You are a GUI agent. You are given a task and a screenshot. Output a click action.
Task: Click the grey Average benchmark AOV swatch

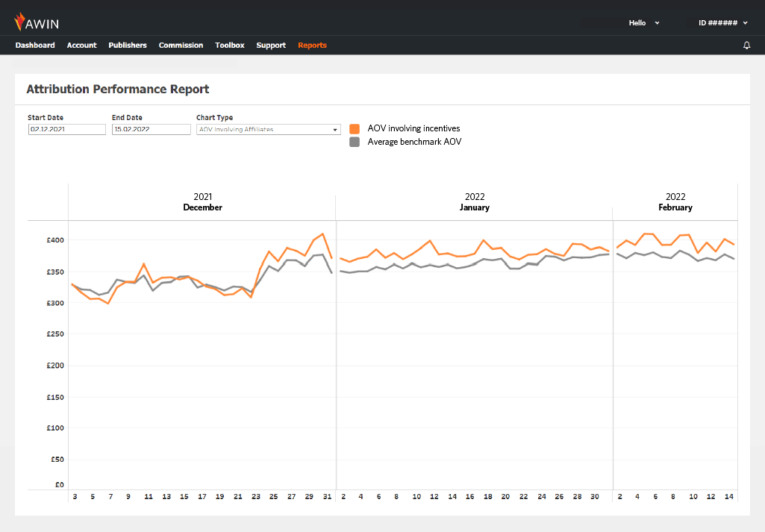pyautogui.click(x=355, y=142)
